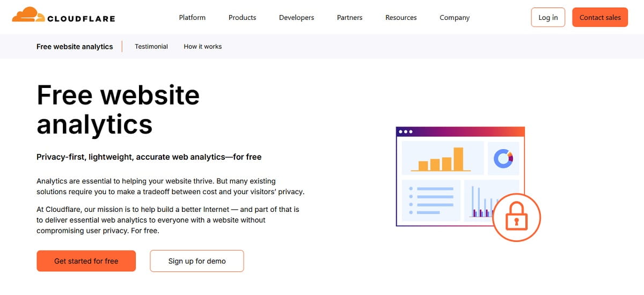Image resolution: width=644 pixels, height=295 pixels.
Task: Click the Privacy-first, lightweight subtitle text
Action: point(149,157)
